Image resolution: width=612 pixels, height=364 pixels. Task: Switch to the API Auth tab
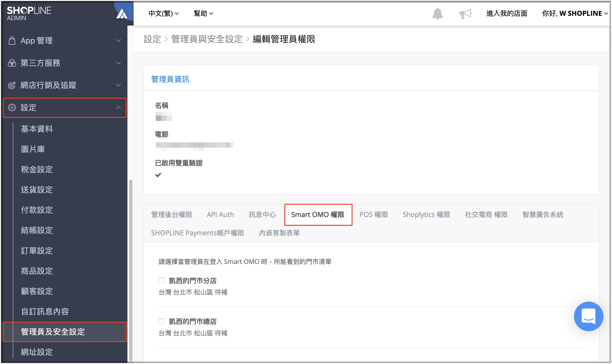click(x=220, y=215)
